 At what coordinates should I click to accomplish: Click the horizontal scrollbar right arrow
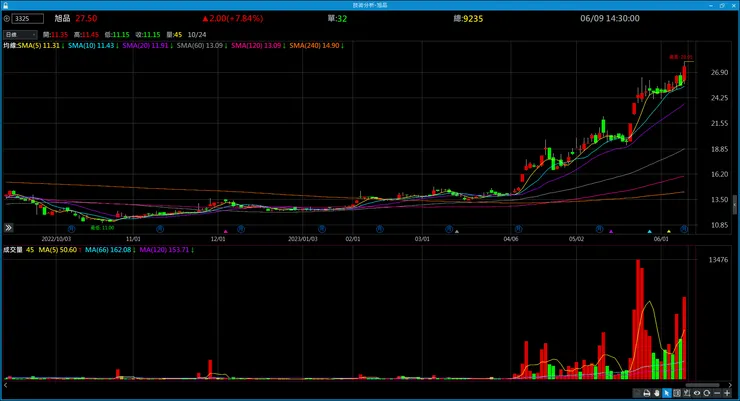pyautogui.click(x=730, y=385)
